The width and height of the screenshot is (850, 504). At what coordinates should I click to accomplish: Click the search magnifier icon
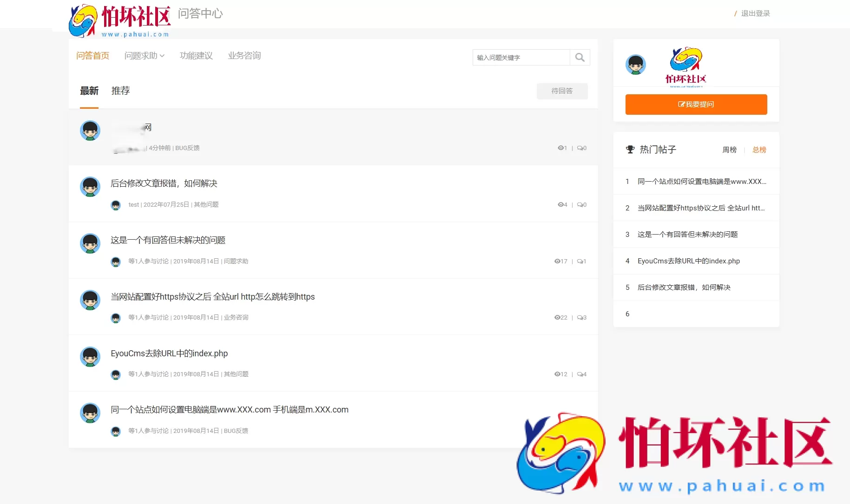click(580, 57)
